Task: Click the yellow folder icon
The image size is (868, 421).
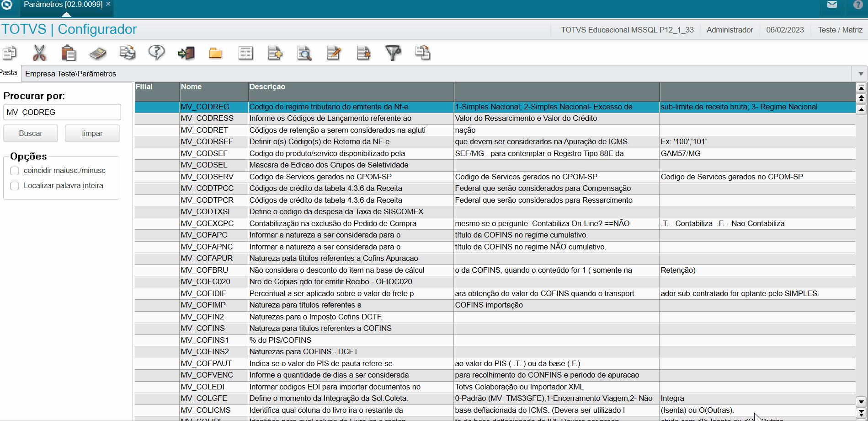Action: 215,53
